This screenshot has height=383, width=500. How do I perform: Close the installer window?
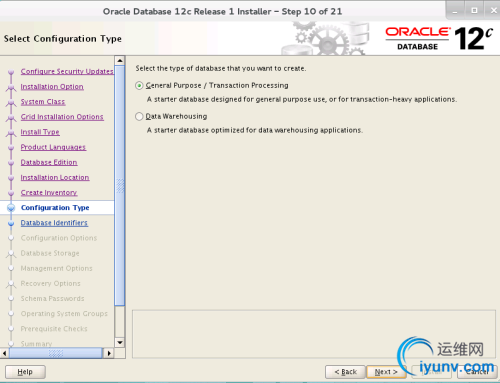(x=494, y=10)
